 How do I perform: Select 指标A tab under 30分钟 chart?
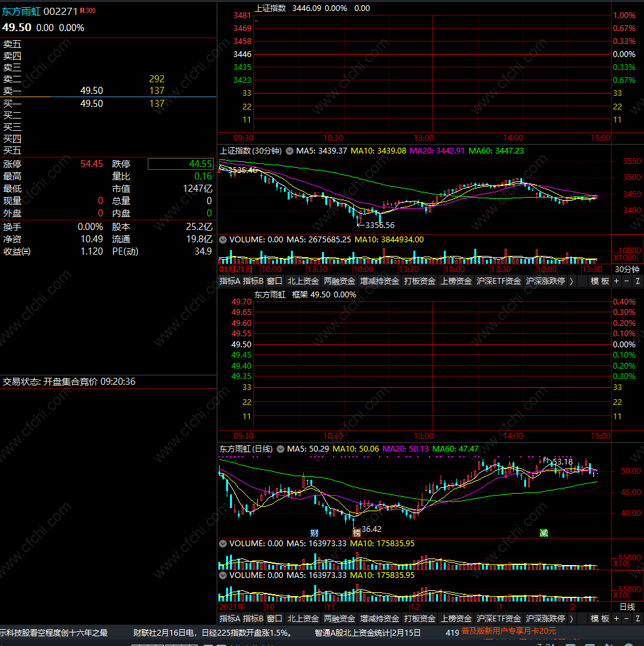point(230,281)
